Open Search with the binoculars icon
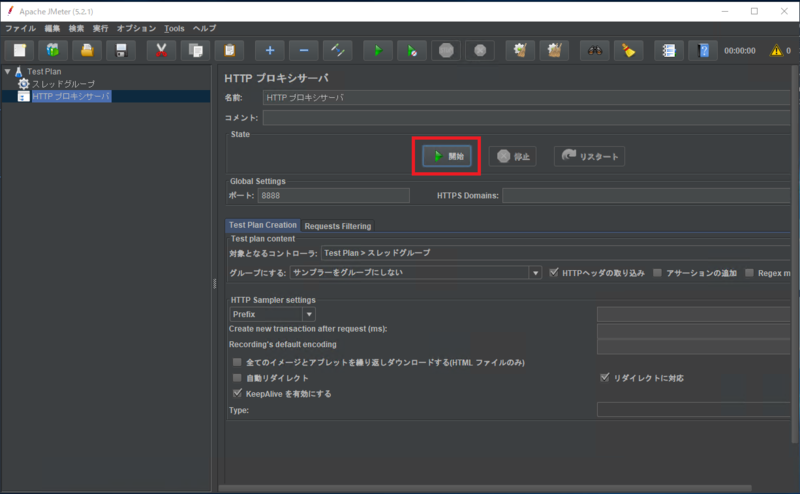The width and height of the screenshot is (800, 494). pyautogui.click(x=595, y=51)
